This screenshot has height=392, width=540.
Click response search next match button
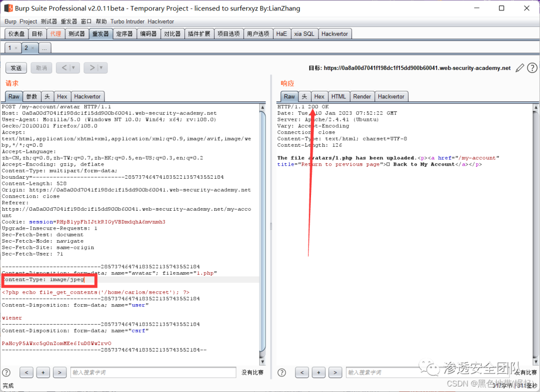335,373
